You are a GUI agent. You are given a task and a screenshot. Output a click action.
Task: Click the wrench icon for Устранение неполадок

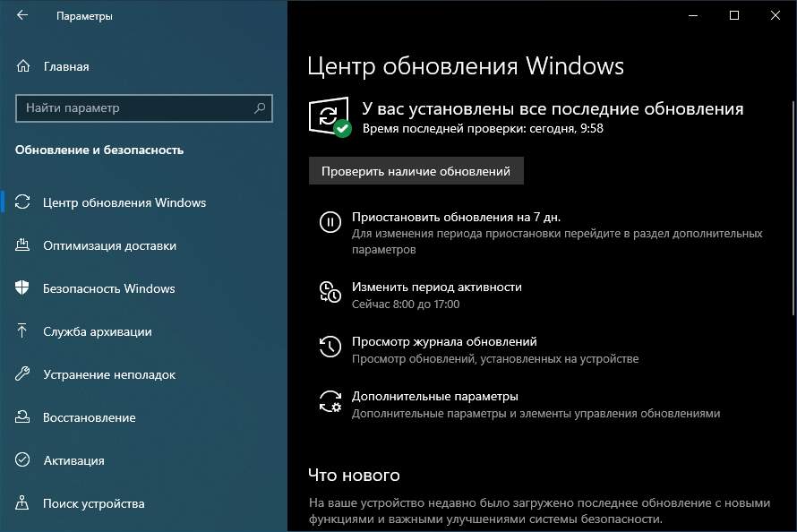point(23,374)
